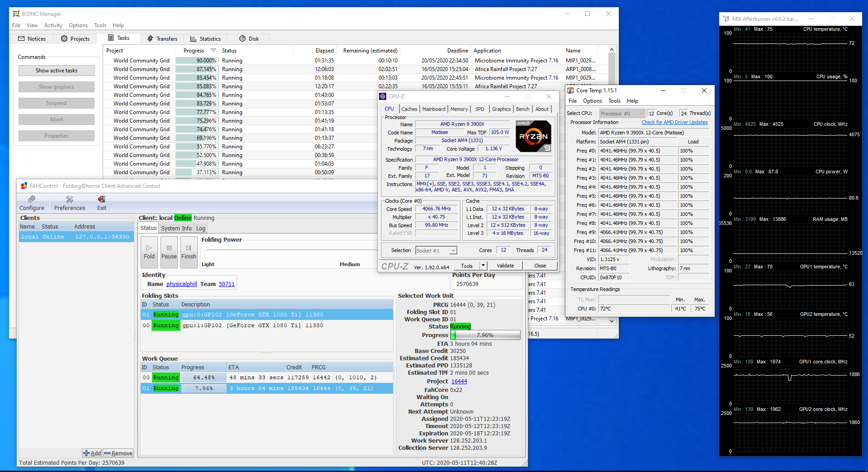868x472 pixels.
Task: Sort Work Queue by ETA column
Action: tap(255, 367)
